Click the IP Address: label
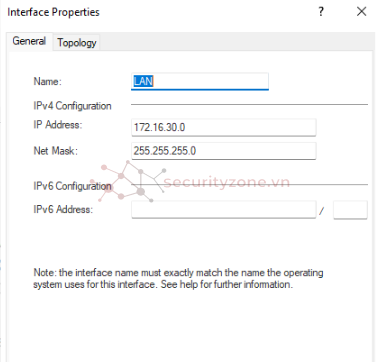This screenshot has height=362, width=379. coord(58,125)
